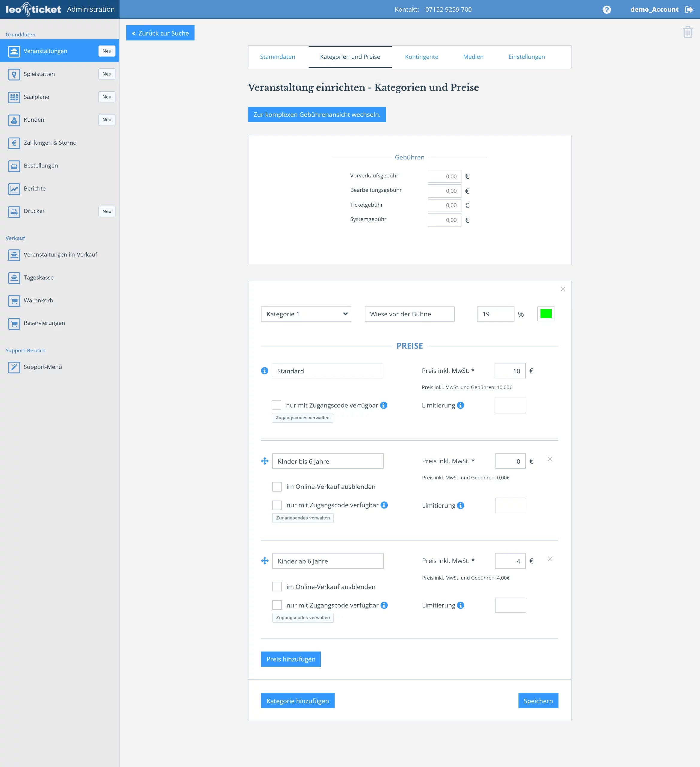Click the green category color swatch
The height and width of the screenshot is (767, 700).
pos(545,314)
